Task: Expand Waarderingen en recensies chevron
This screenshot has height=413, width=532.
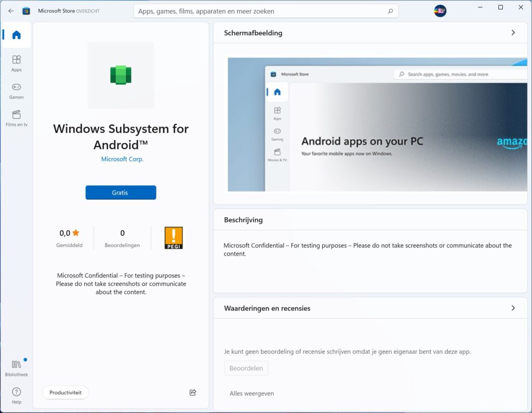Action: tap(513, 308)
